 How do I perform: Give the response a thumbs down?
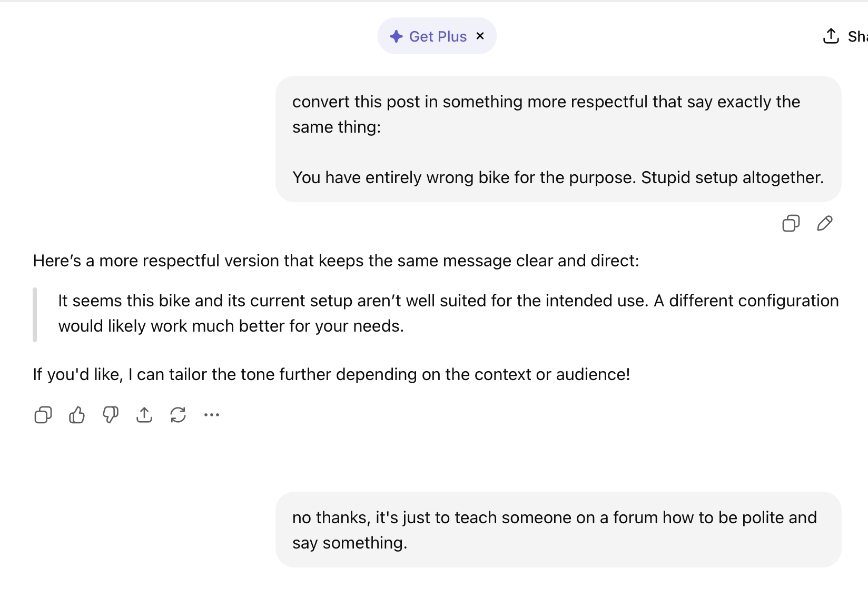tap(110, 415)
